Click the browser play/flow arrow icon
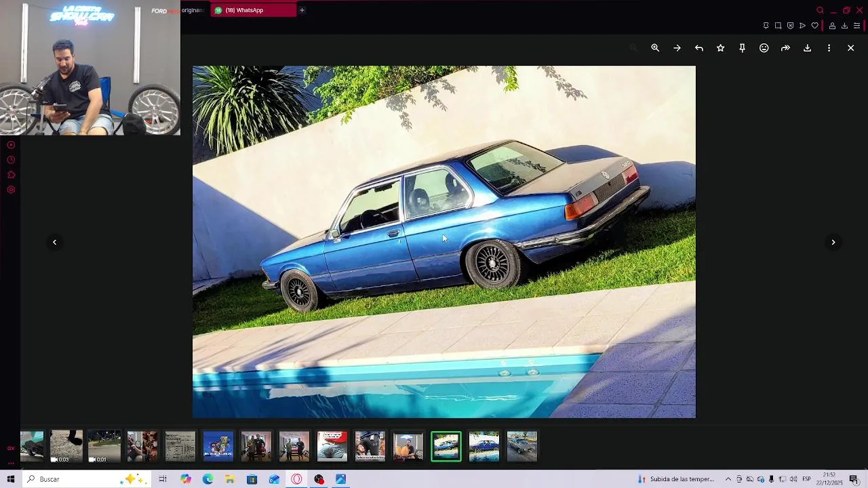Image resolution: width=868 pixels, height=488 pixels. [x=802, y=26]
